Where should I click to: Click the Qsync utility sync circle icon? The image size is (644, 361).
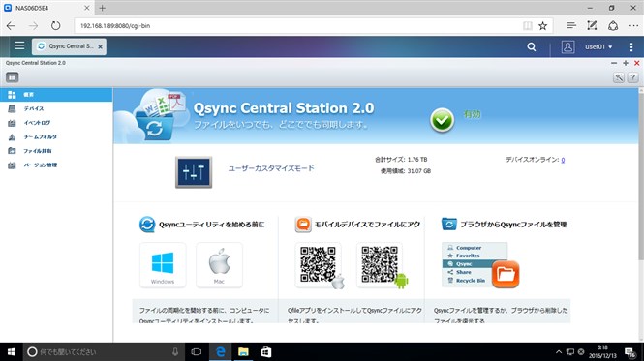coord(147,225)
